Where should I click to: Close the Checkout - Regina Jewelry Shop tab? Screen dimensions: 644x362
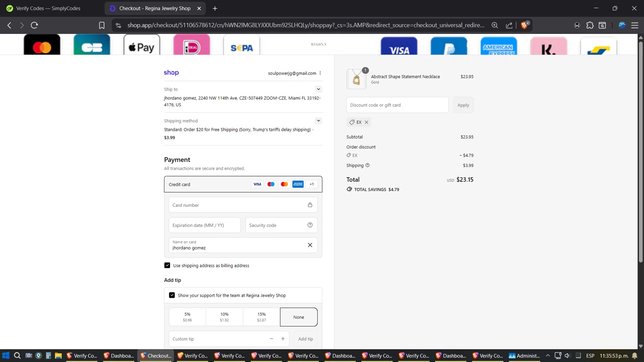(x=199, y=8)
